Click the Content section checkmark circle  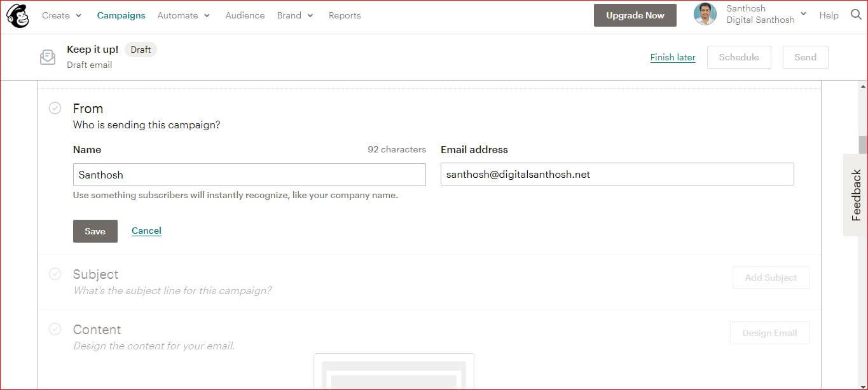(55, 329)
